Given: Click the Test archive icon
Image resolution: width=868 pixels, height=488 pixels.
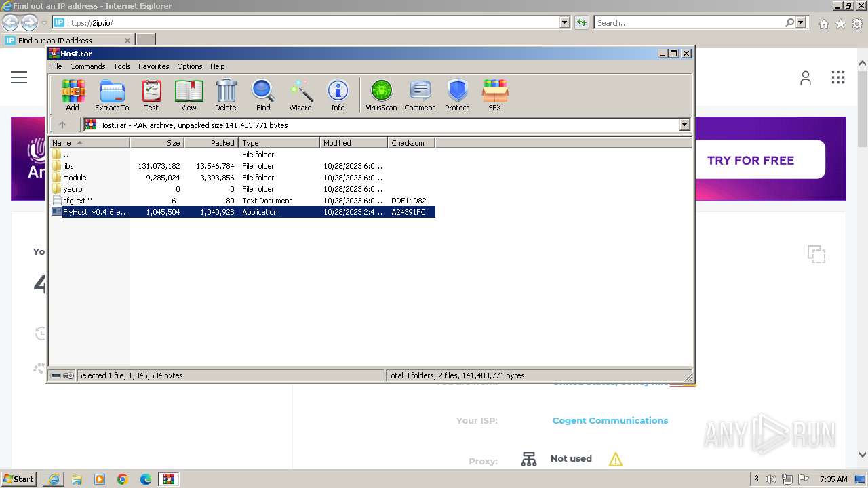Looking at the screenshot, I should point(151,95).
